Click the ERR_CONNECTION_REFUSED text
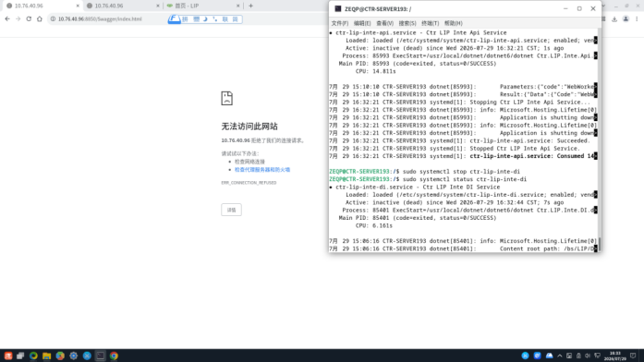Image resolution: width=644 pixels, height=362 pixels. coord(249,183)
